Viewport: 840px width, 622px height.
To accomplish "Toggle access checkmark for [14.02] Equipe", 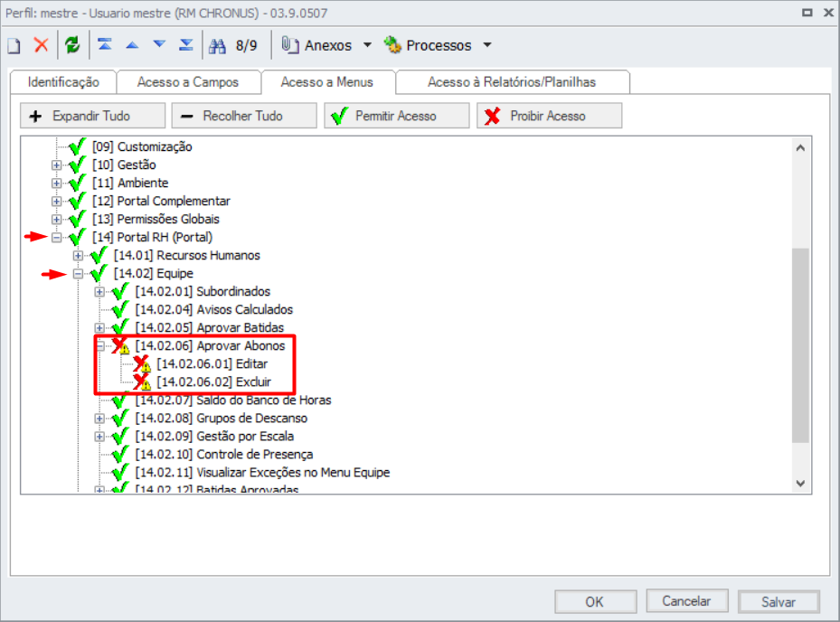I will (x=99, y=273).
